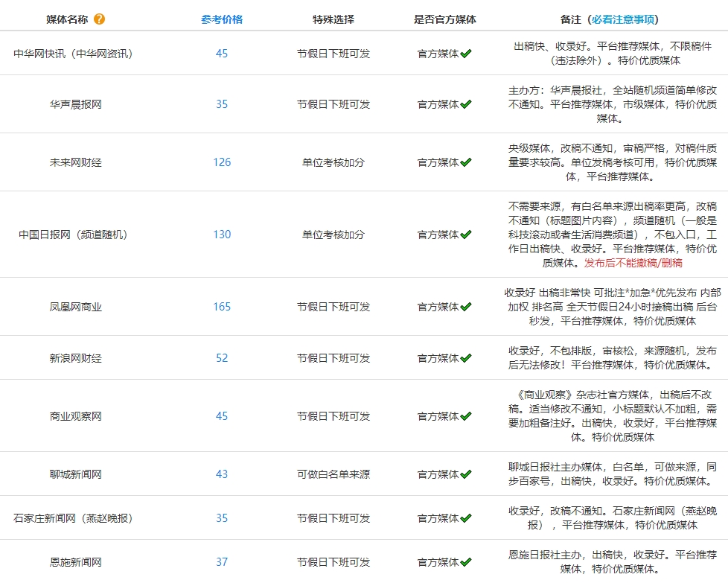Sort by the 参考价格 column header
The width and height of the screenshot is (728, 583).
pyautogui.click(x=222, y=19)
